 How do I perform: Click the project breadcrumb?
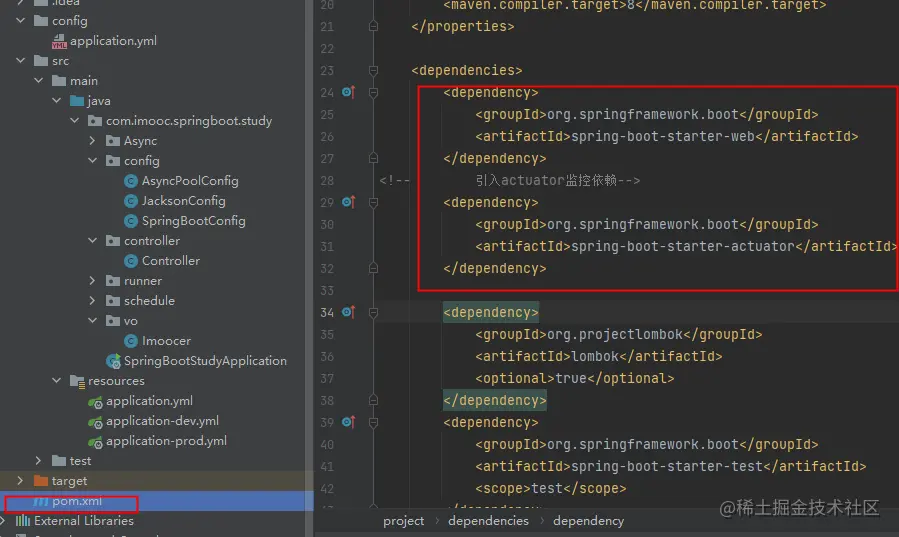point(404,521)
